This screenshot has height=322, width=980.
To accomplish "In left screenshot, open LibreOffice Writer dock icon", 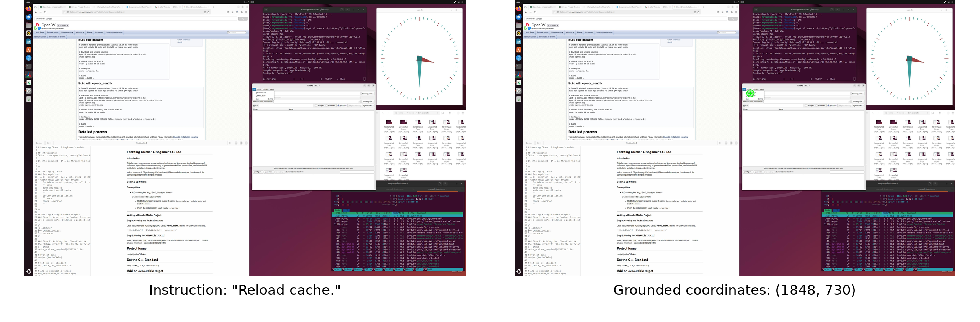I will (x=29, y=41).
